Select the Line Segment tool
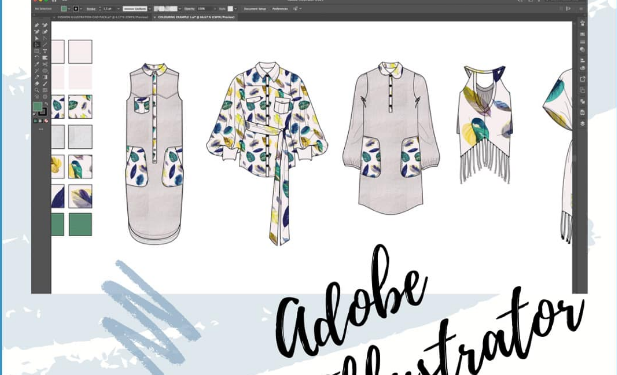The image size is (617, 375). [x=45, y=44]
